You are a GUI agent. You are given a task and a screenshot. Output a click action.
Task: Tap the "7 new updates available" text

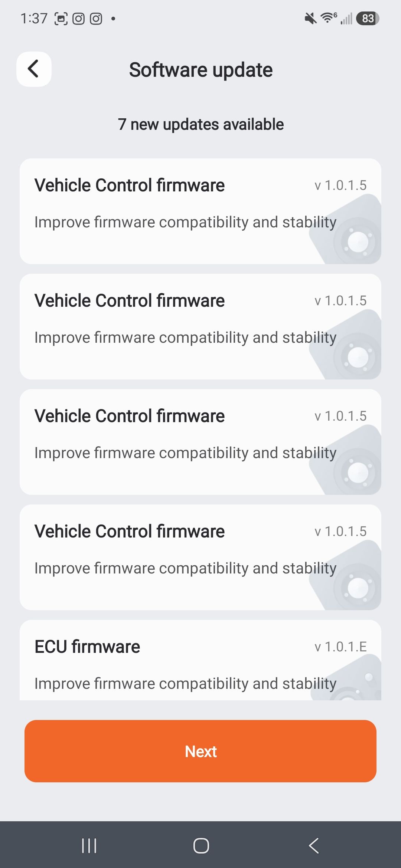point(201,124)
